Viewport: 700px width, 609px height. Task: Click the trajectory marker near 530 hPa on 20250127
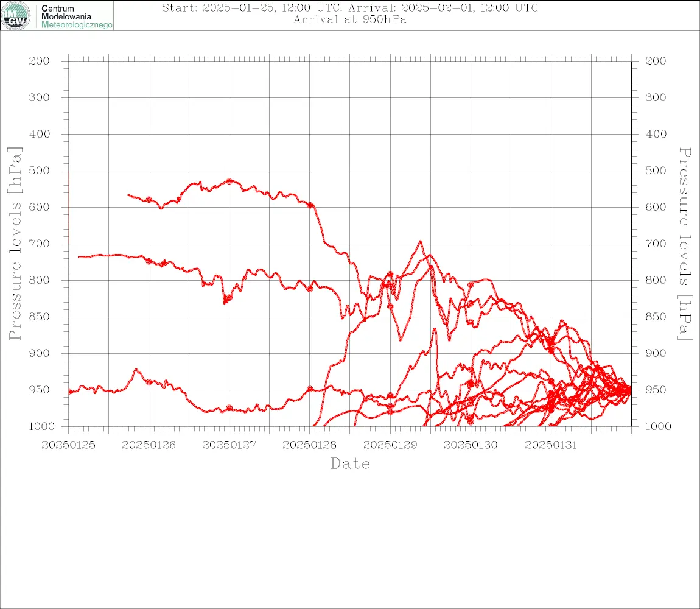click(229, 181)
